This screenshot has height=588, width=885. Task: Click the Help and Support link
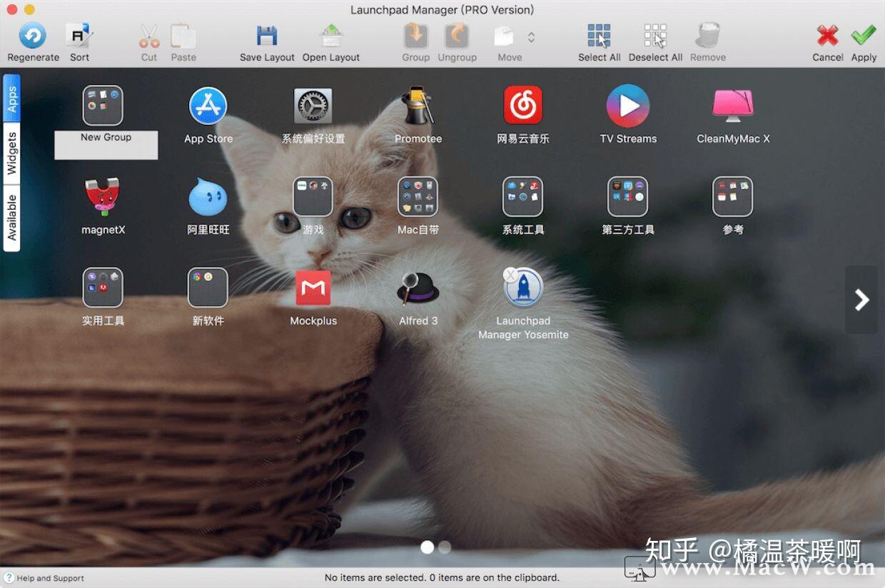(x=44, y=578)
